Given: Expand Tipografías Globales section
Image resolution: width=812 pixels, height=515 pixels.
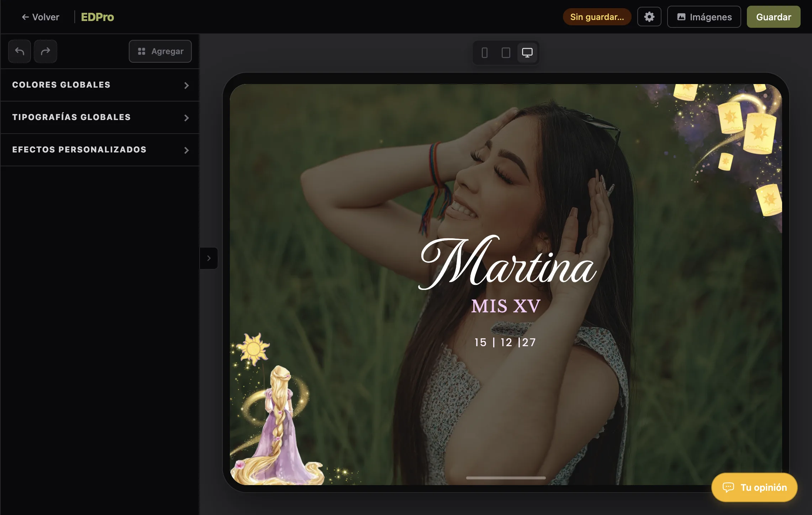Looking at the screenshot, I should pos(100,117).
